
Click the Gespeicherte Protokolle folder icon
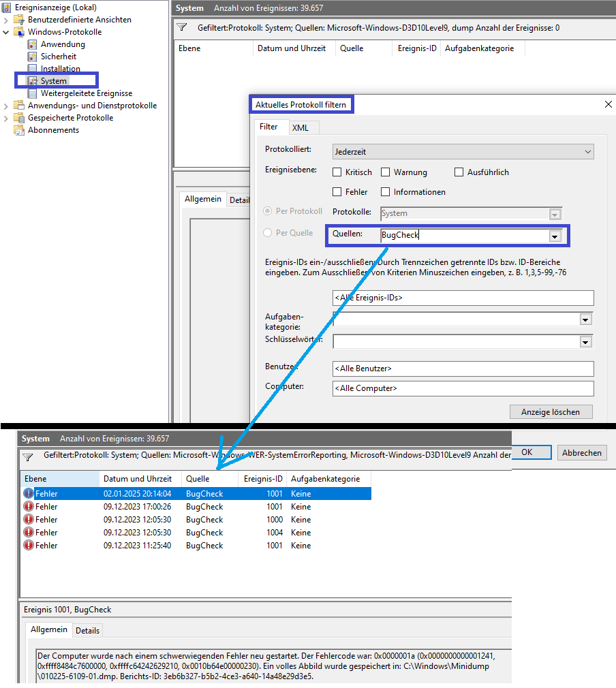(20, 117)
